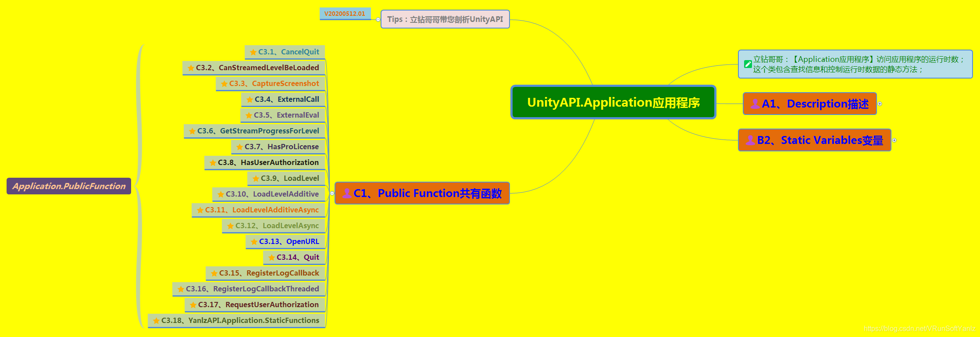Select the Application description callout note
The image size is (980, 337).
coord(855,64)
